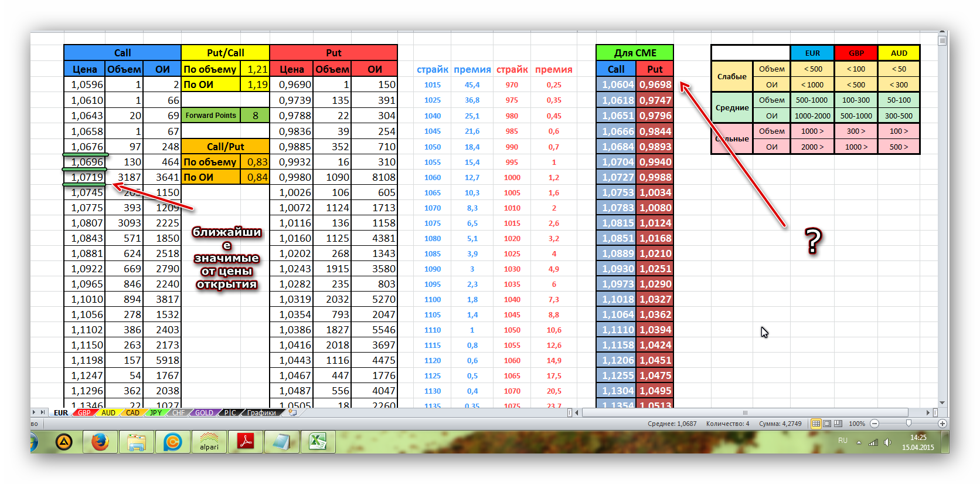Image resolution: width=980 pixels, height=484 pixels.
Task: Zoom out with the minus button
Action: (x=874, y=424)
